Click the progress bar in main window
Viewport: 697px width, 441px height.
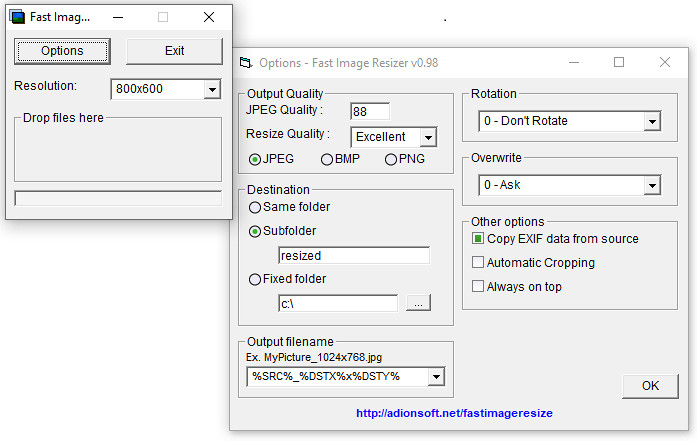118,198
